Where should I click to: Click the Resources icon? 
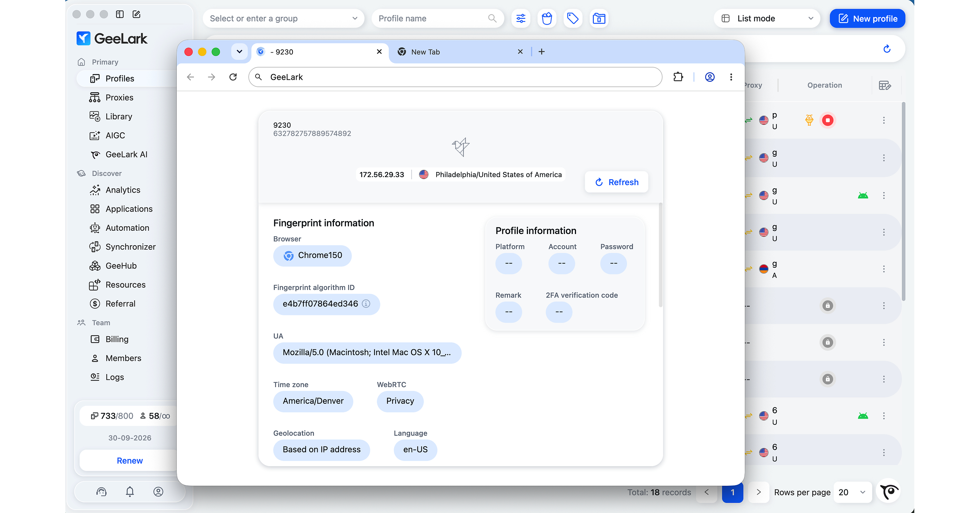(95, 285)
